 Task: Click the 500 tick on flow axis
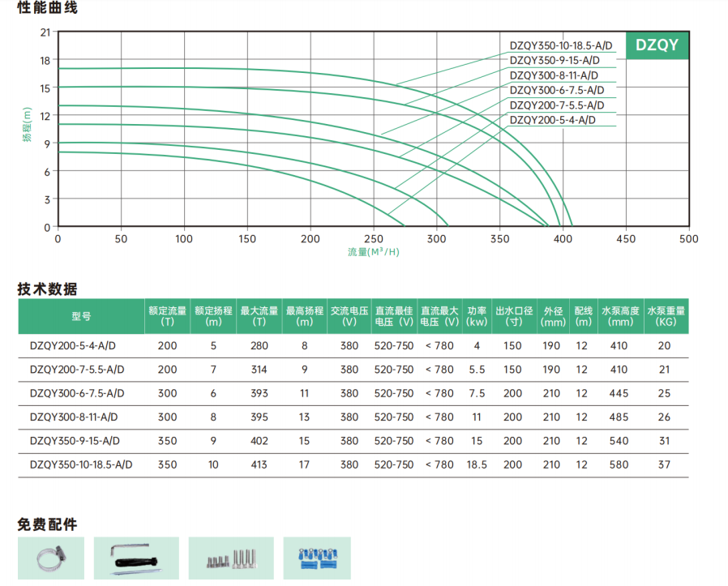[x=688, y=239]
